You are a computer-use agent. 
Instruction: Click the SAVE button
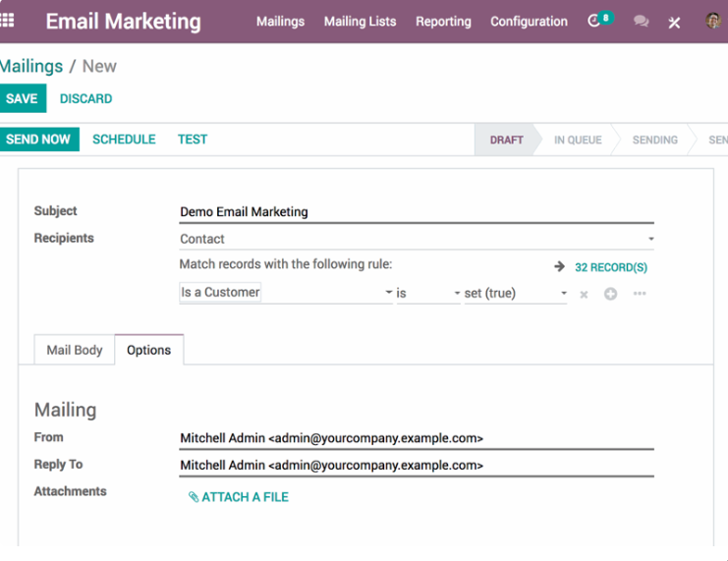click(x=22, y=98)
